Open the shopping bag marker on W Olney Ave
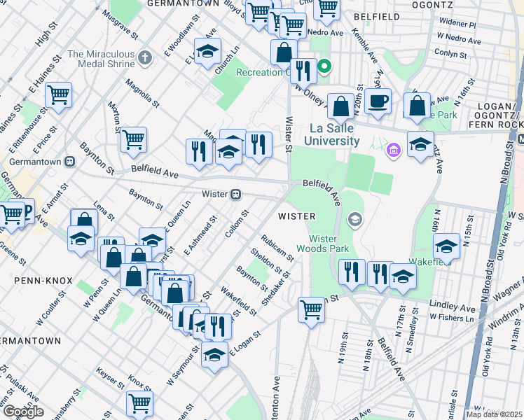Screen dimensions: 524x420 341,108
